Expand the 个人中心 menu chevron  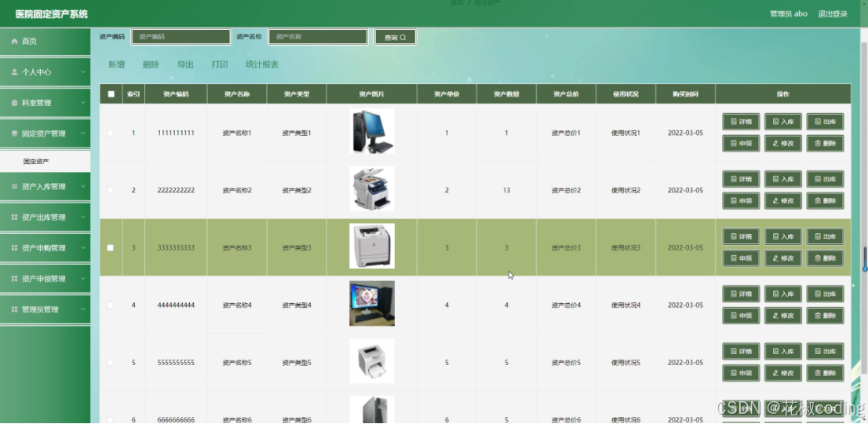click(x=83, y=72)
